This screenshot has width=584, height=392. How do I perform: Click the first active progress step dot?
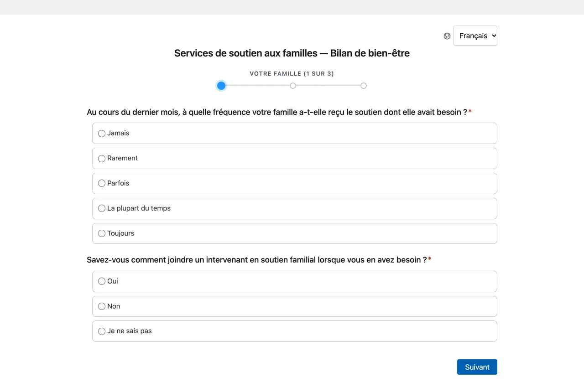221,86
